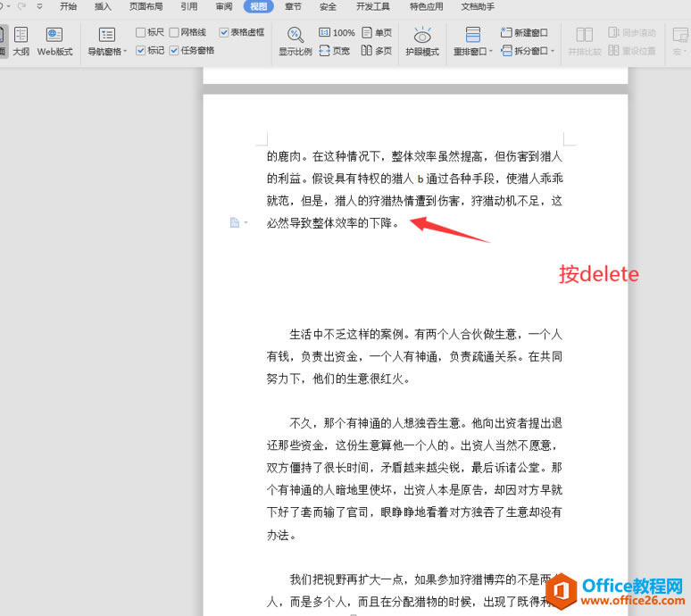Select the Web版式 layout view
This screenshot has height=616, width=691.
[54, 41]
